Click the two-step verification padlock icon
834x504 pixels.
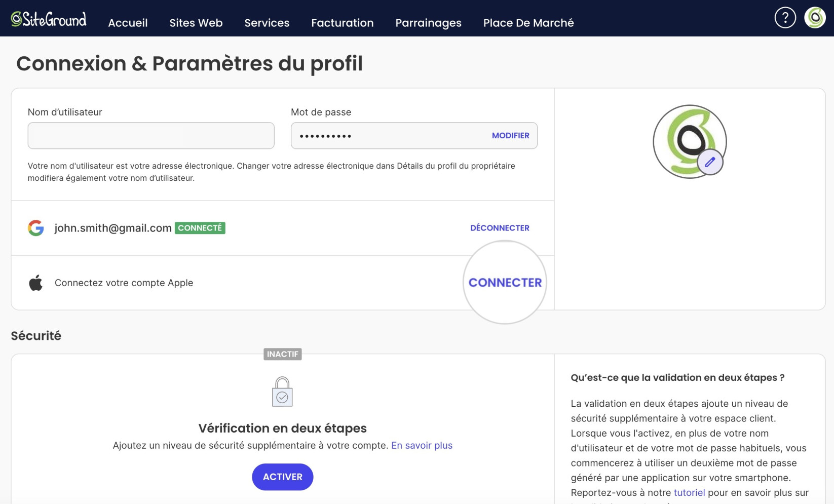pos(282,392)
